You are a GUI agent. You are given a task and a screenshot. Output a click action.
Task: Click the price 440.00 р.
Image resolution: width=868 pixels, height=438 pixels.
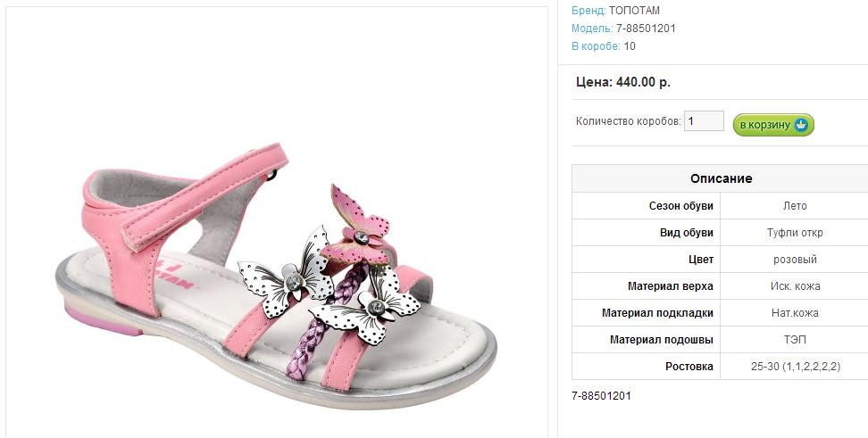point(643,82)
